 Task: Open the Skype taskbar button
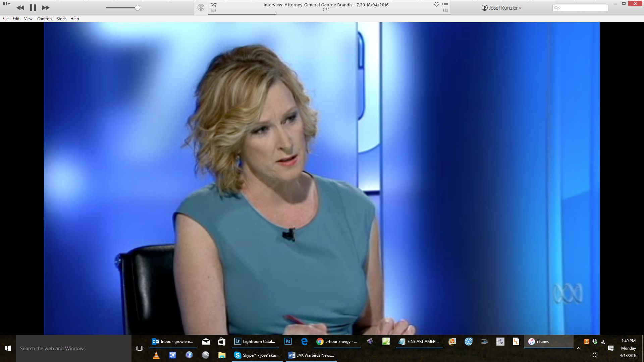(x=258, y=355)
